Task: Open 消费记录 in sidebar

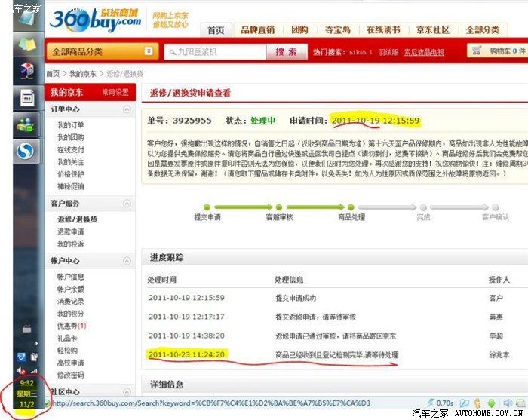Action: pos(71,301)
